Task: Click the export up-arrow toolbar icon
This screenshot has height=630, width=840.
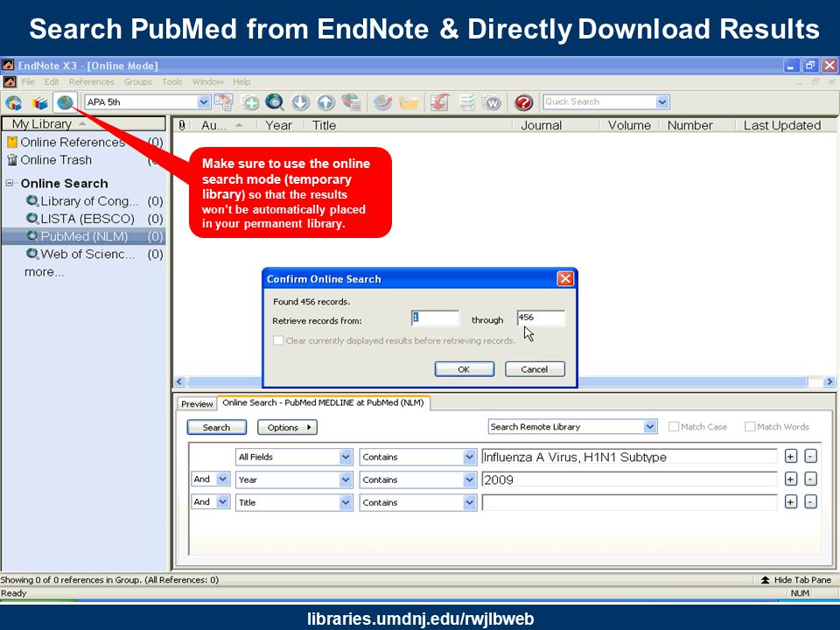Action: [x=325, y=102]
